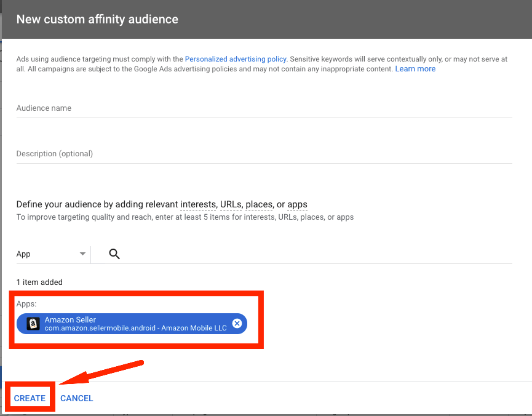Click the app search input box
The image size is (532, 416).
pos(314,254)
